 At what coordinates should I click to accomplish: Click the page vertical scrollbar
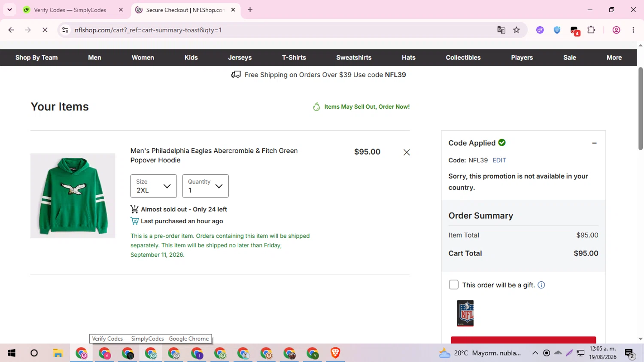tap(641, 109)
